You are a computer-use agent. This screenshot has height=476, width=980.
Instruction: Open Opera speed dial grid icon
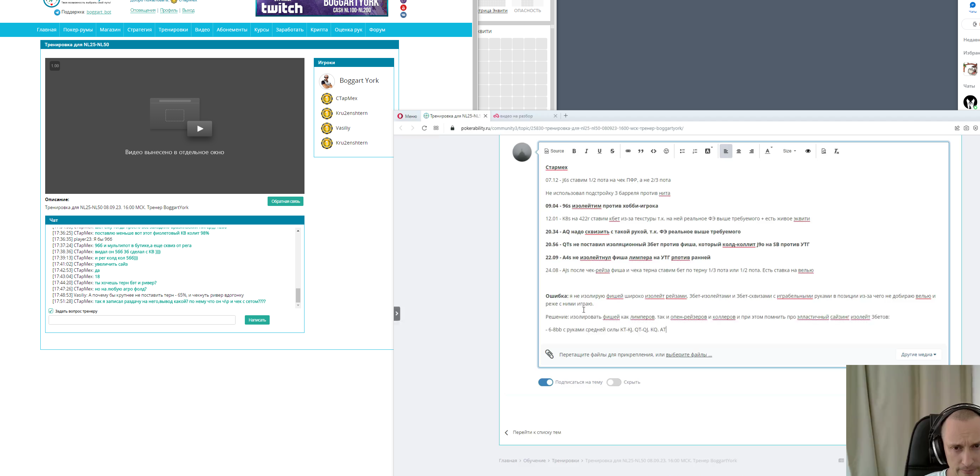pos(436,128)
